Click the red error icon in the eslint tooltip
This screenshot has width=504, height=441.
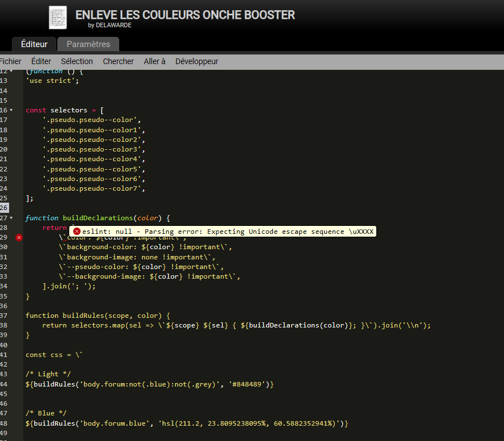coord(77,232)
